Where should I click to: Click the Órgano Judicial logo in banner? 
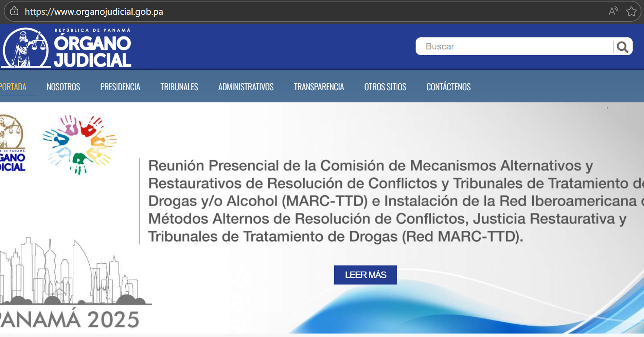point(12,143)
